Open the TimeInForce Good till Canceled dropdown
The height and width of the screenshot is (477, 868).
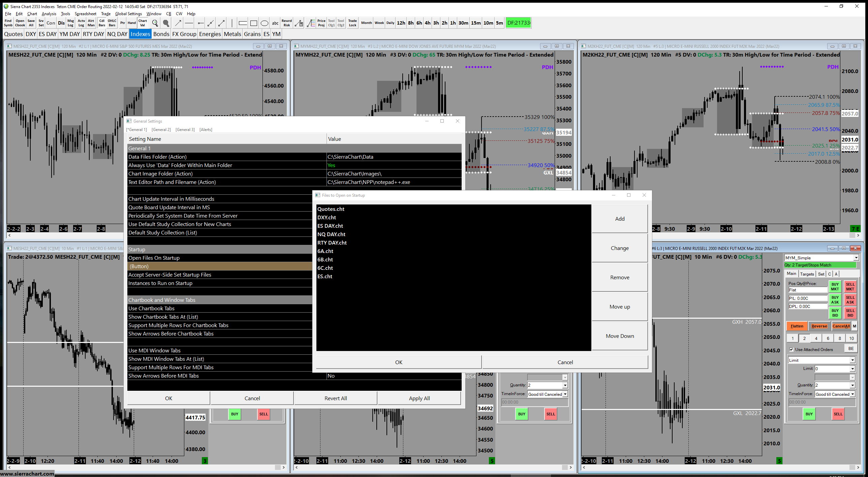pos(852,394)
